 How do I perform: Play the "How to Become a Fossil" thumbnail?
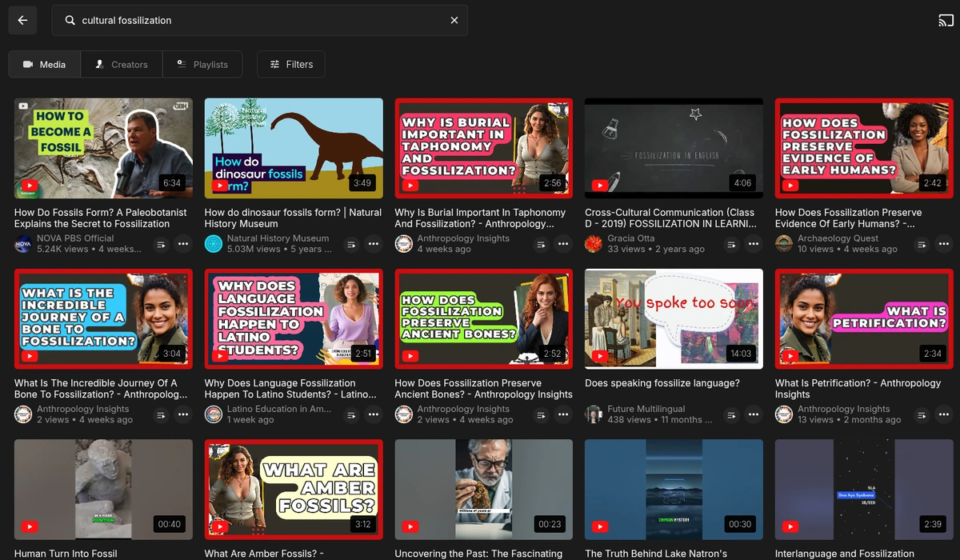click(x=103, y=148)
